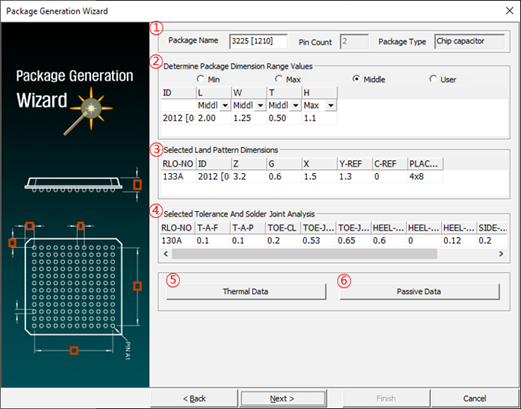
Task: Click the package side-view profile diagram
Action: 73,184
